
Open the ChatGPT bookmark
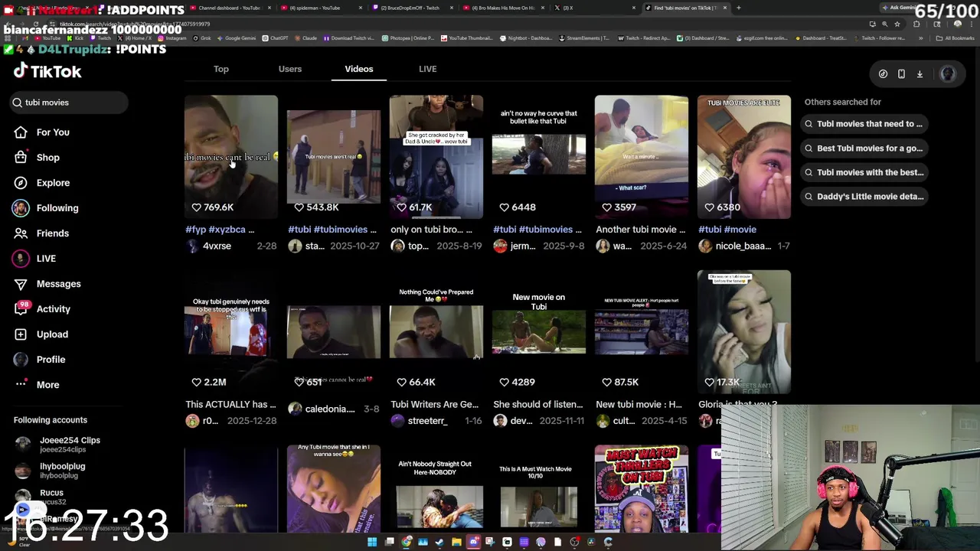[276, 38]
